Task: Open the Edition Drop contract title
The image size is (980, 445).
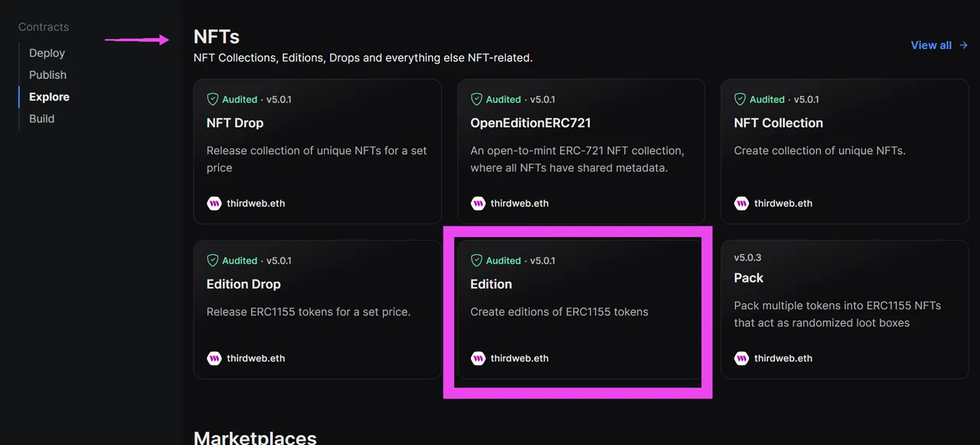Action: pyautogui.click(x=243, y=284)
